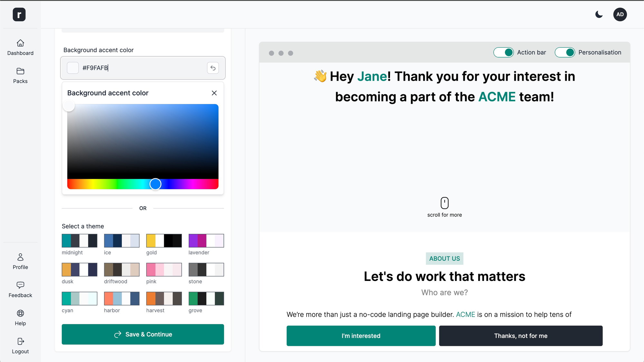Switch to dark mode moon icon

point(599,14)
